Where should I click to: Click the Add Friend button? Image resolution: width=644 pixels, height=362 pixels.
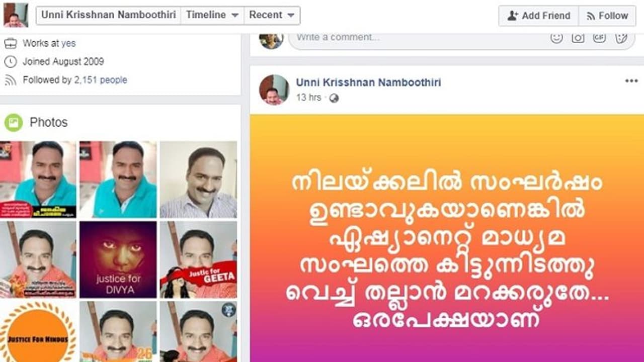coord(539,16)
